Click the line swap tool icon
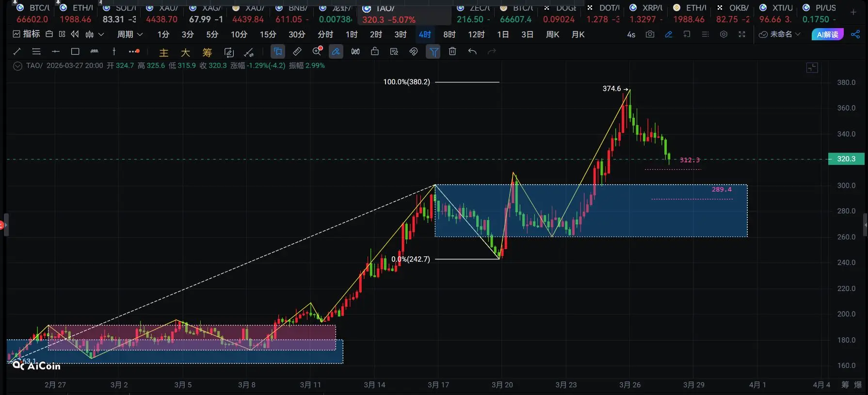This screenshot has height=395, width=868. (x=249, y=52)
